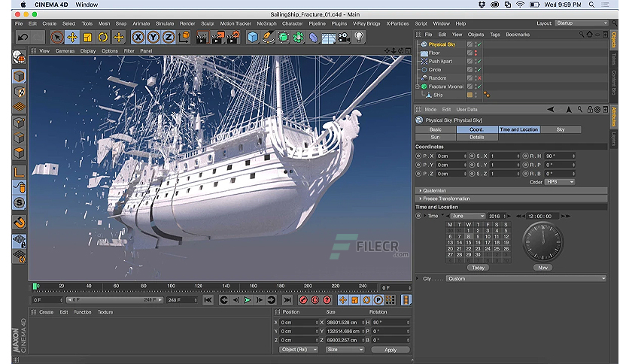629x364 pixels.
Task: Collapse the Fracture Voronoi tree node
Action: click(418, 86)
